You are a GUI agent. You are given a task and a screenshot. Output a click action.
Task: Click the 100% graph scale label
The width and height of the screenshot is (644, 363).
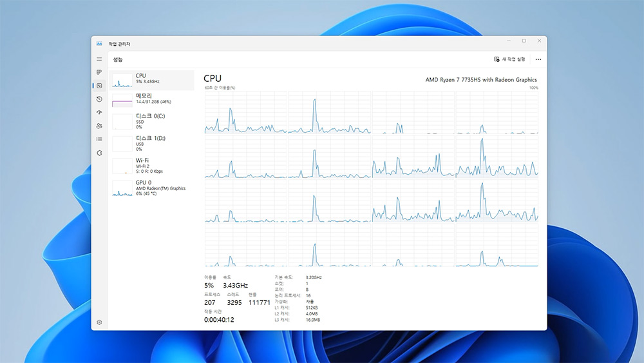tap(533, 88)
